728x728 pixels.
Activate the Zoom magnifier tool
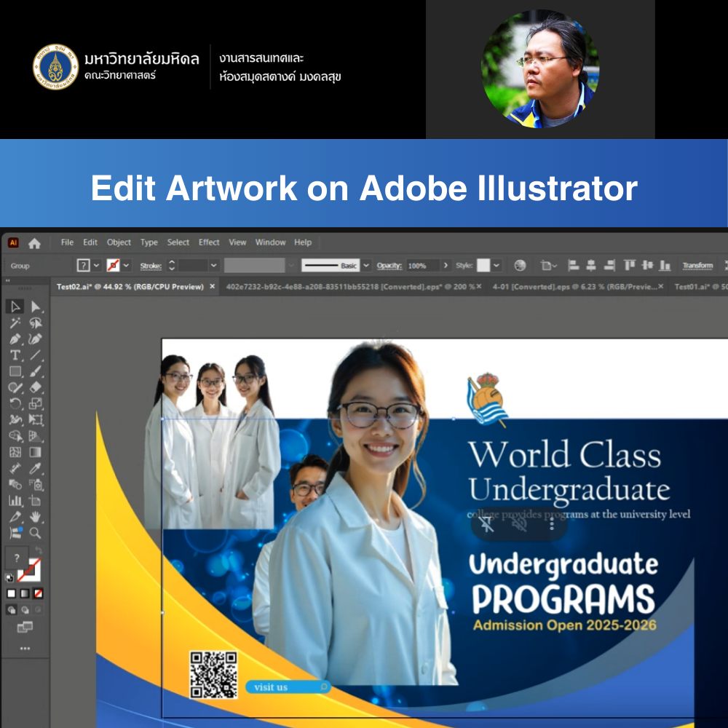[x=36, y=533]
